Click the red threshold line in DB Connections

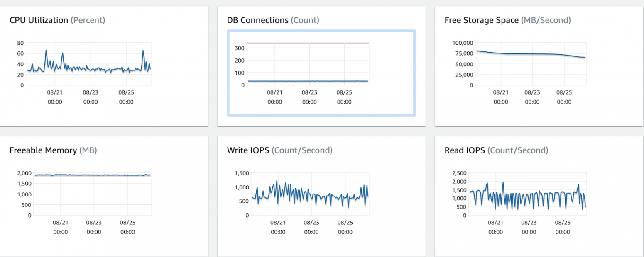point(307,43)
